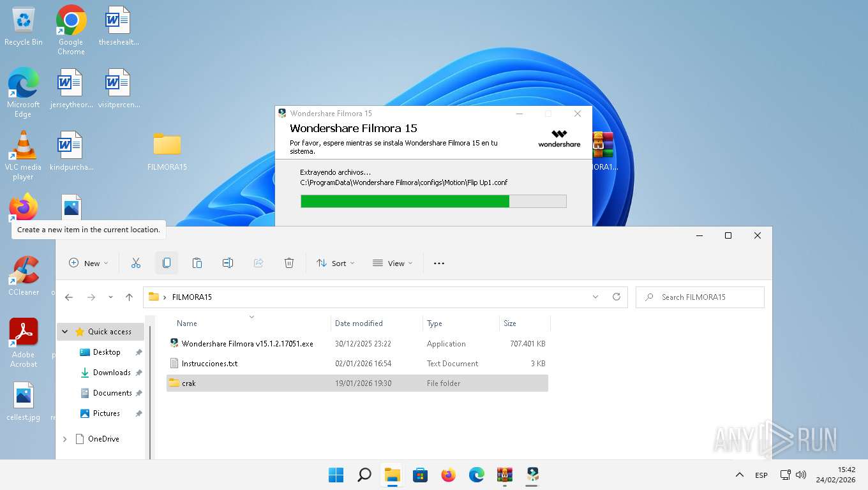The height and width of the screenshot is (490, 868).
Task: Select the crak folder row
Action: pyautogui.click(x=357, y=383)
